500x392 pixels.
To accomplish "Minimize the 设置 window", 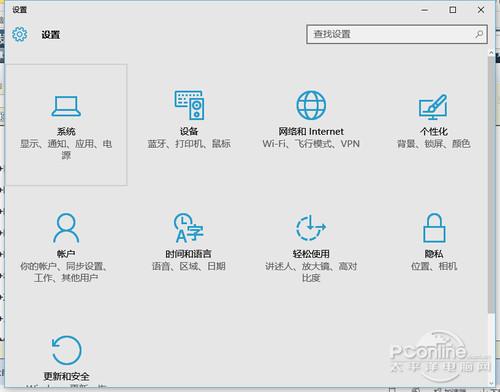I will click(424, 10).
